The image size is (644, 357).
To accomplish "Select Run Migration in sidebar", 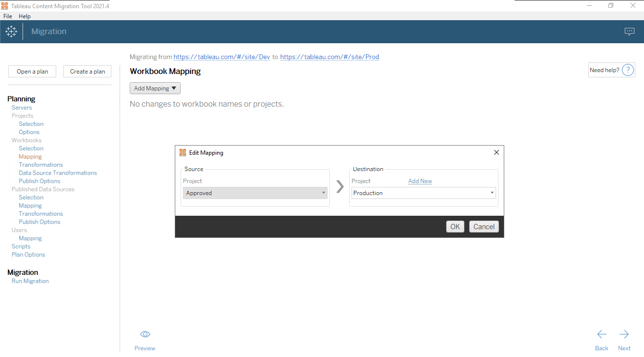I will tap(30, 281).
